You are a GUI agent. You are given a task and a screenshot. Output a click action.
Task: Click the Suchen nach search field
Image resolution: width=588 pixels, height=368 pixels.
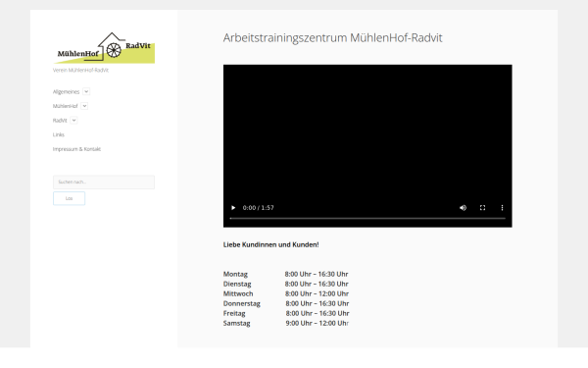[104, 183]
